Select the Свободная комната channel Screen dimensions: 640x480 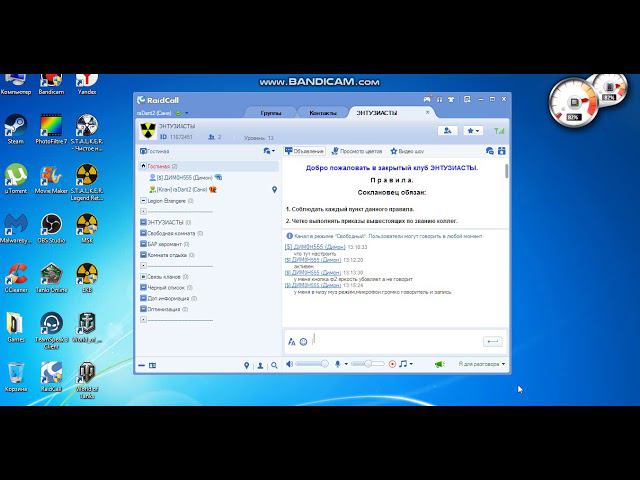pos(171,233)
